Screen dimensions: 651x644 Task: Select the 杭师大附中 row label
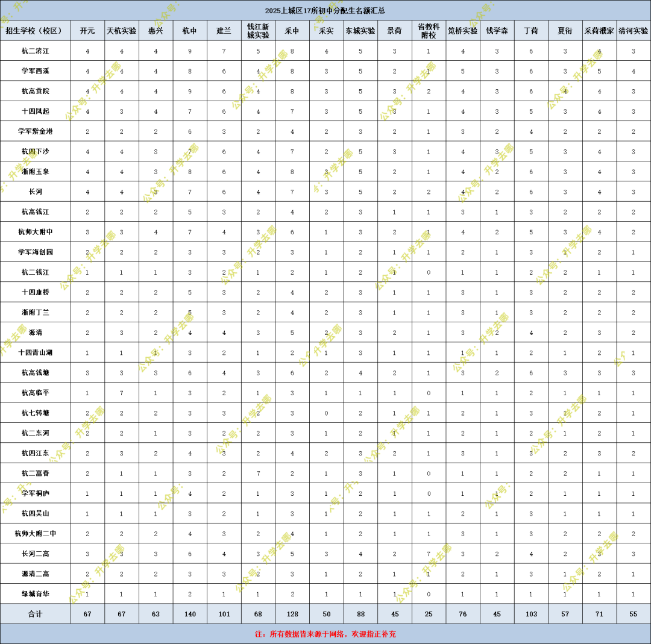coord(36,232)
